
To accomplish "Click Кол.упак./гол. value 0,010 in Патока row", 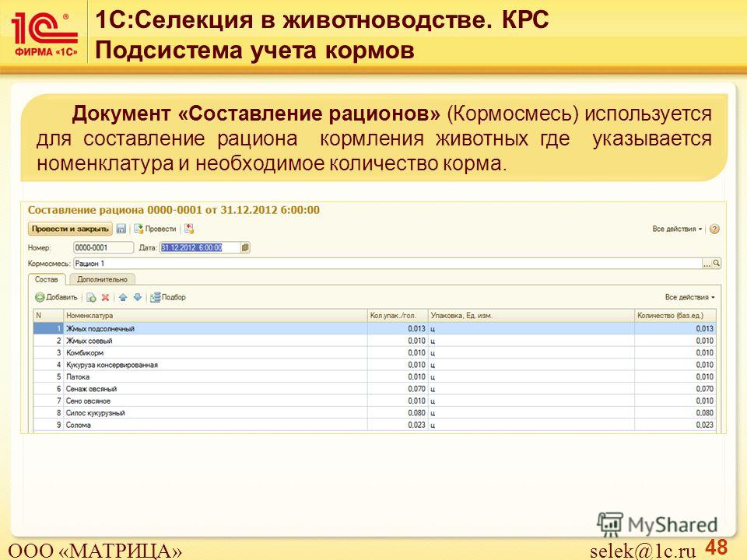I will [398, 376].
